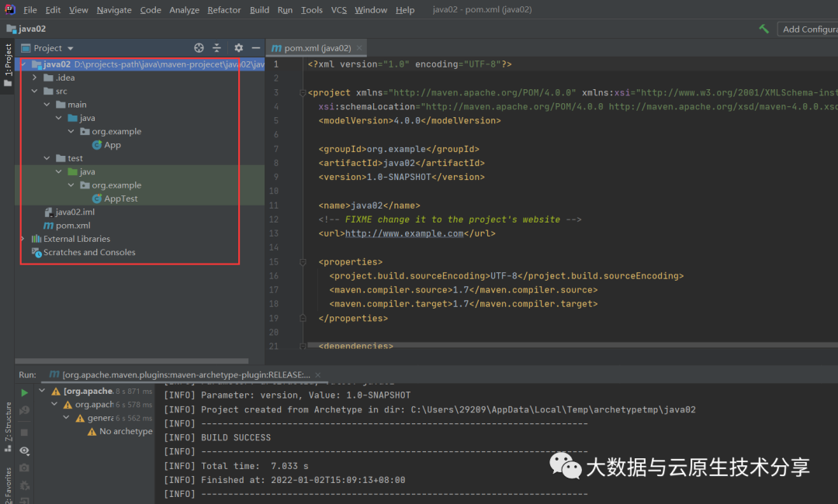Click the java02.iml file icon

tap(48, 212)
